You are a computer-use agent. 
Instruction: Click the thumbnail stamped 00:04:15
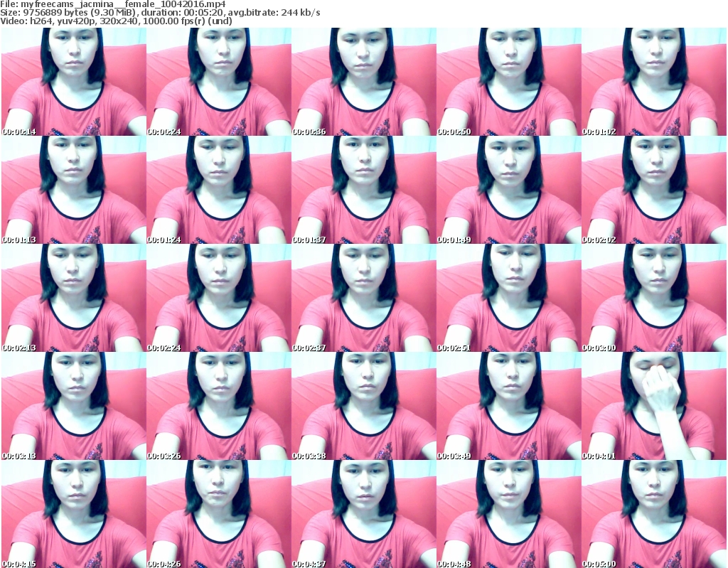click(x=73, y=514)
